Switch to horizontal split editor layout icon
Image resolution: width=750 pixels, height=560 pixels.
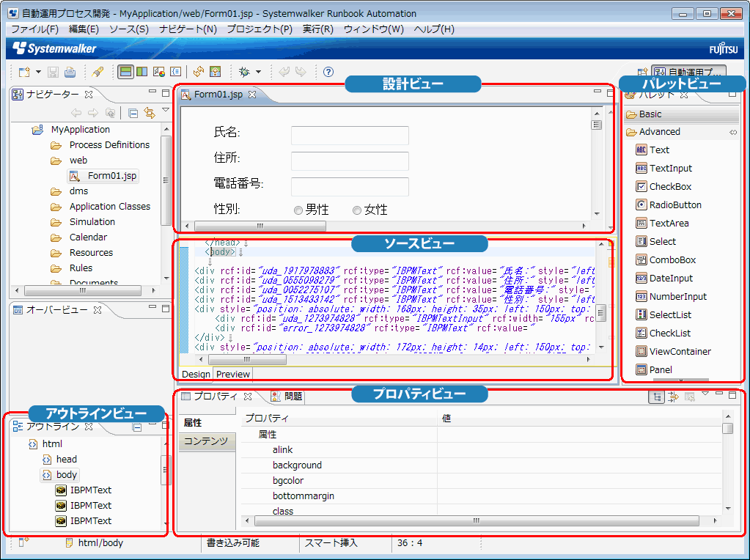click(x=126, y=73)
